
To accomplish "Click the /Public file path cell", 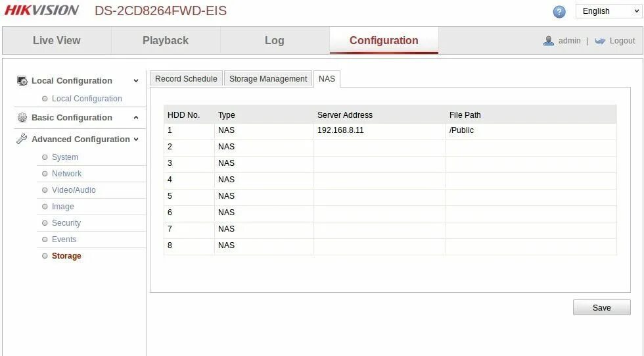I will [531, 130].
